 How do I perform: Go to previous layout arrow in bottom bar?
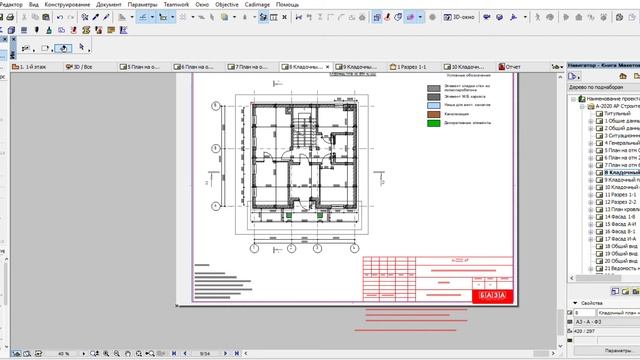point(185,353)
